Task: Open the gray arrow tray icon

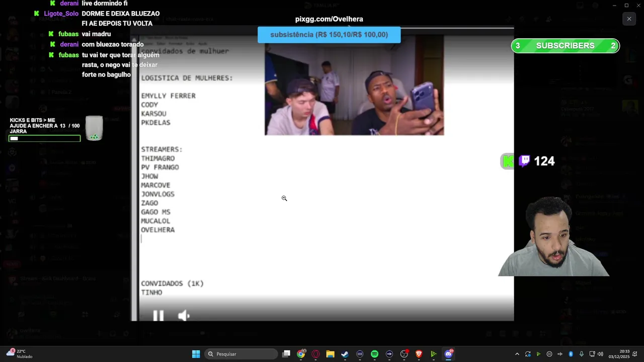Action: [x=560, y=354]
